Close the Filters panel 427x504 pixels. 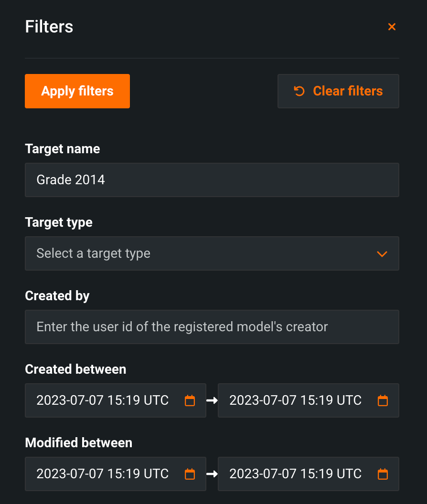pyautogui.click(x=392, y=27)
